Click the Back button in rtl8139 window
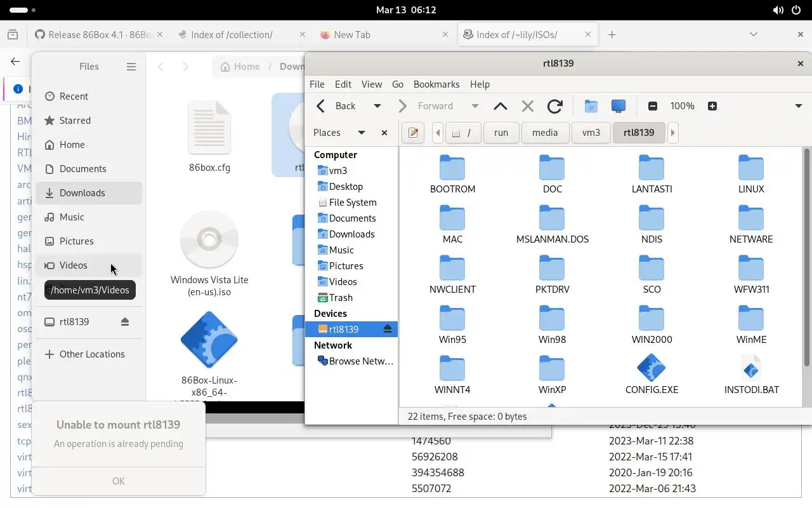The image size is (812, 508). pos(337,106)
